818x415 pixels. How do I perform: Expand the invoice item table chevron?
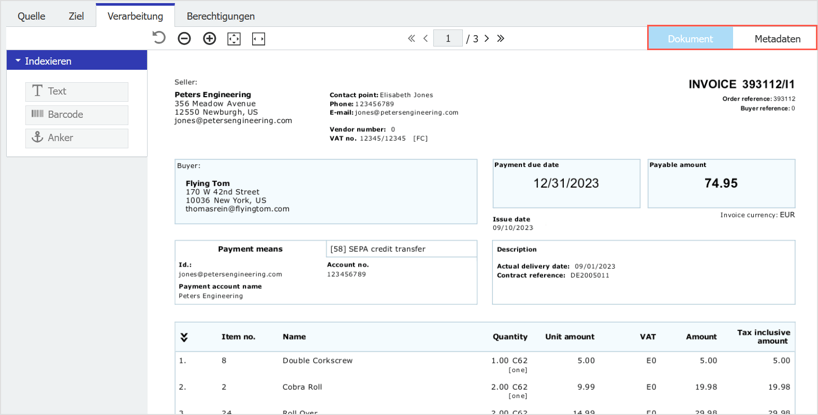pos(184,338)
